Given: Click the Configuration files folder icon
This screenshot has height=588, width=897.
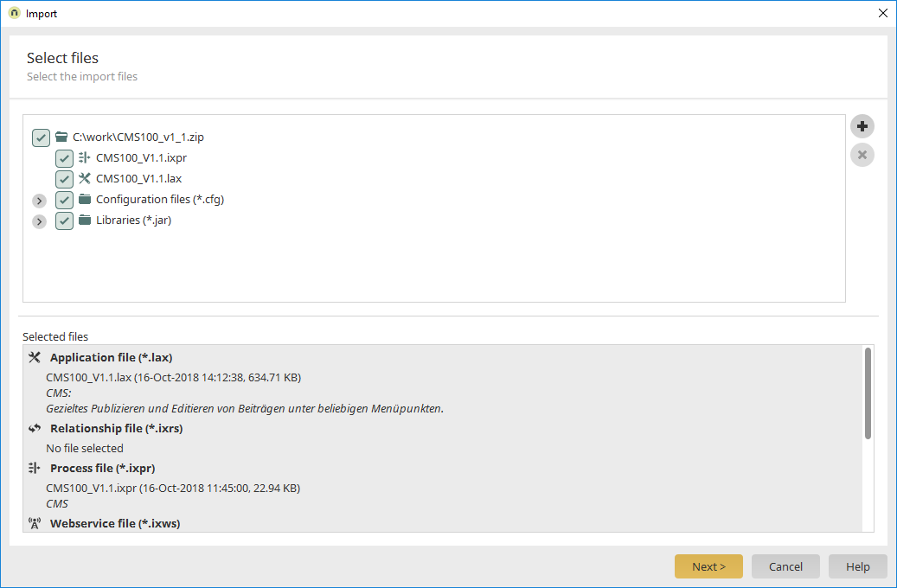Looking at the screenshot, I should [85, 199].
